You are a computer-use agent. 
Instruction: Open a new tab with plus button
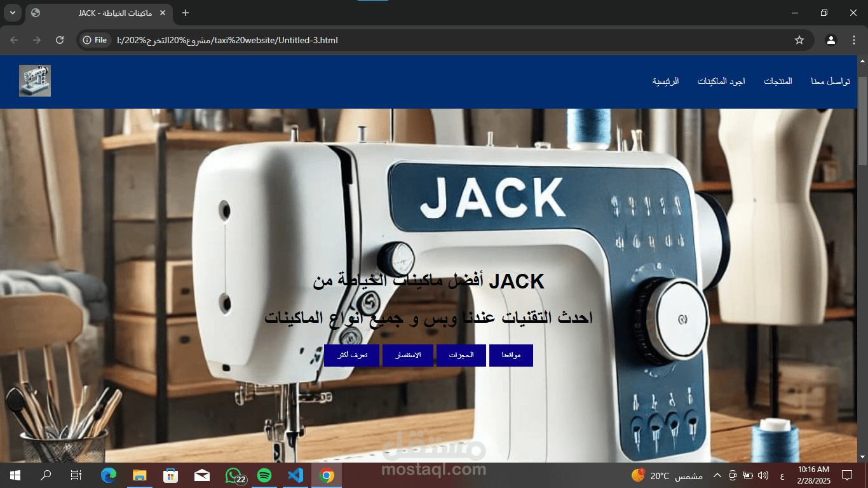point(186,13)
